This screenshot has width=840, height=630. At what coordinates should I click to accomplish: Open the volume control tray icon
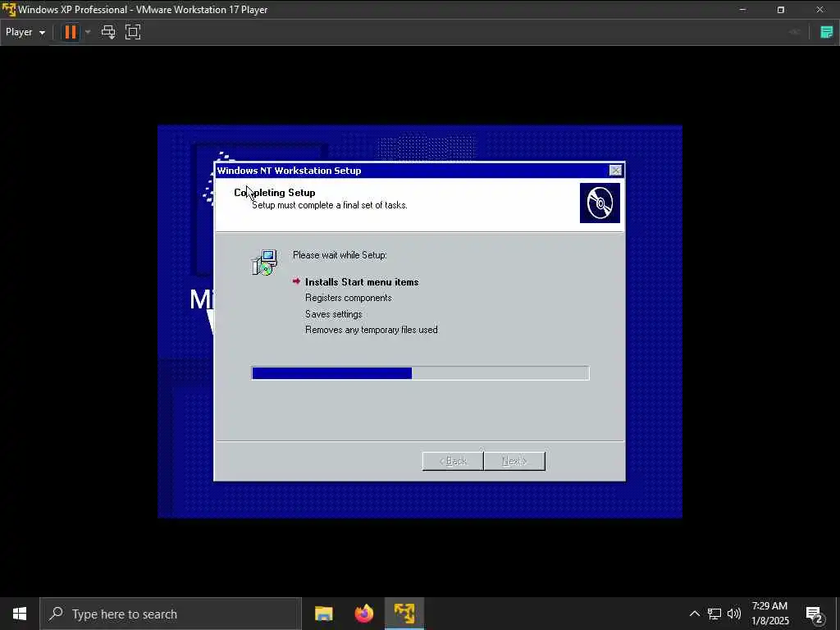point(734,614)
